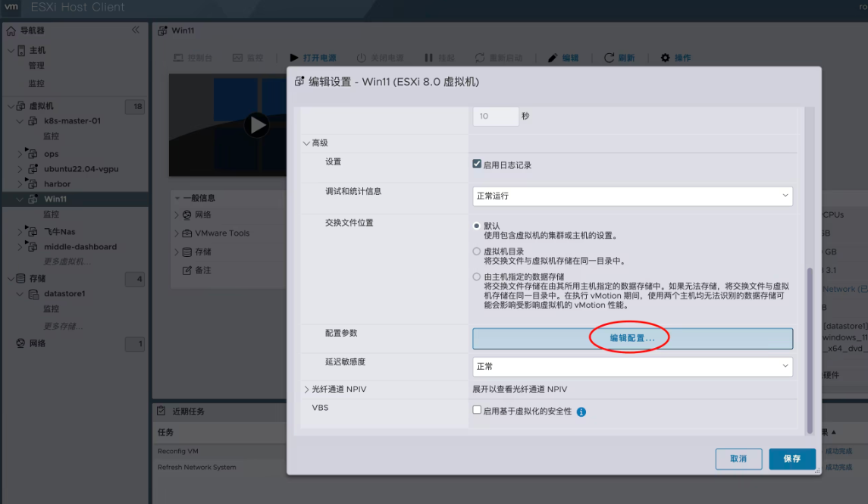Uncheck the 启用日志记录 checkbox
The width and height of the screenshot is (868, 504).
477,164
